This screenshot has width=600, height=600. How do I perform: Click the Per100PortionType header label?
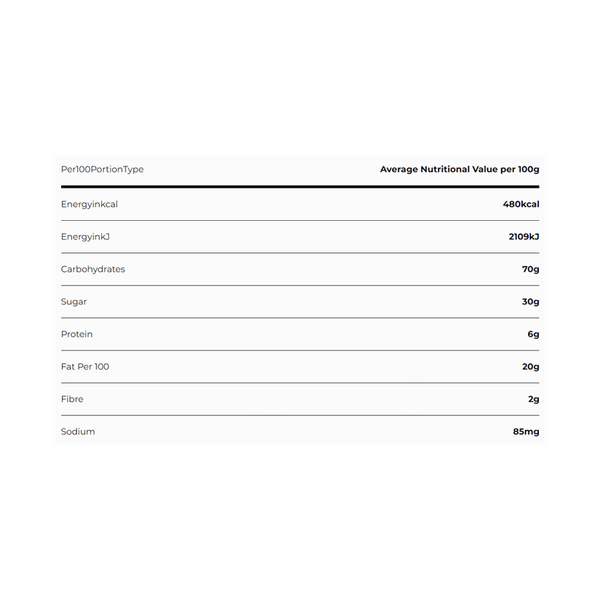[102, 170]
